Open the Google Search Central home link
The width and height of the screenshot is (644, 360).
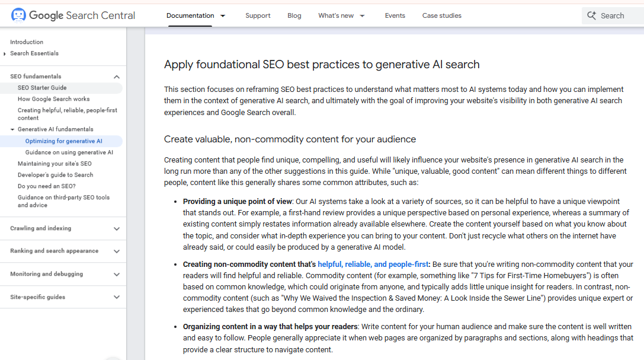point(73,15)
